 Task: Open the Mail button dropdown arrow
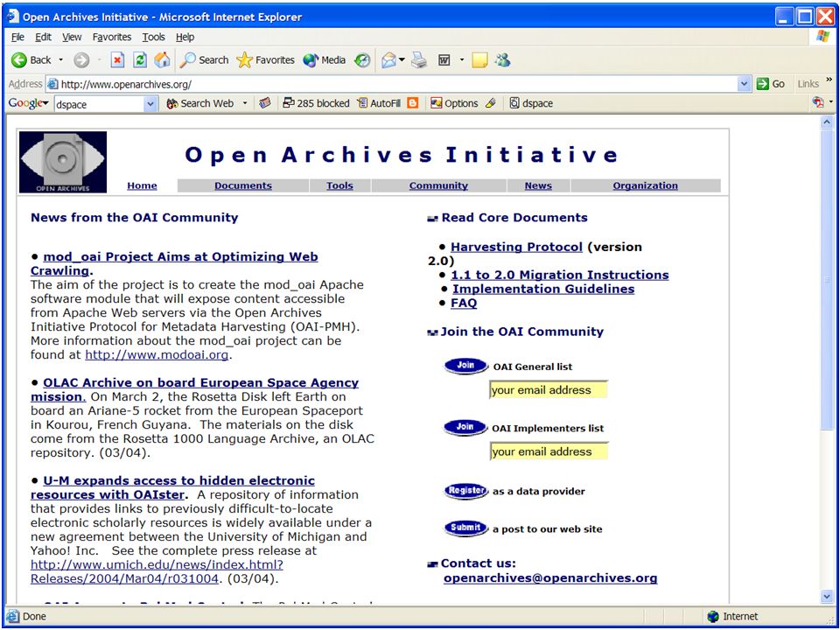(402, 60)
